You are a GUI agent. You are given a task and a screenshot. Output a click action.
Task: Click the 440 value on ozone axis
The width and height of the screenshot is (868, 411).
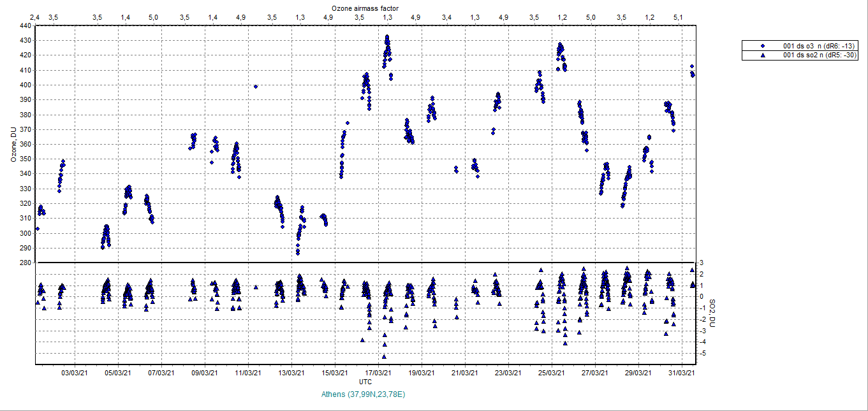[x=25, y=25]
